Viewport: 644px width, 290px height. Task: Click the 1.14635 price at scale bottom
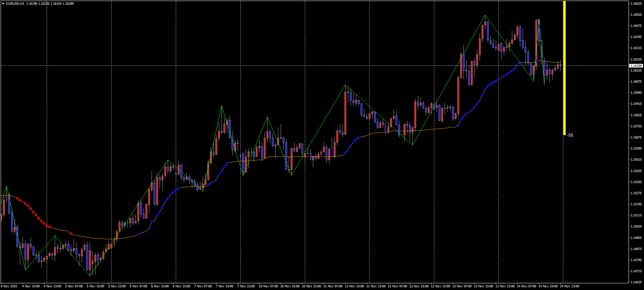point(636,282)
